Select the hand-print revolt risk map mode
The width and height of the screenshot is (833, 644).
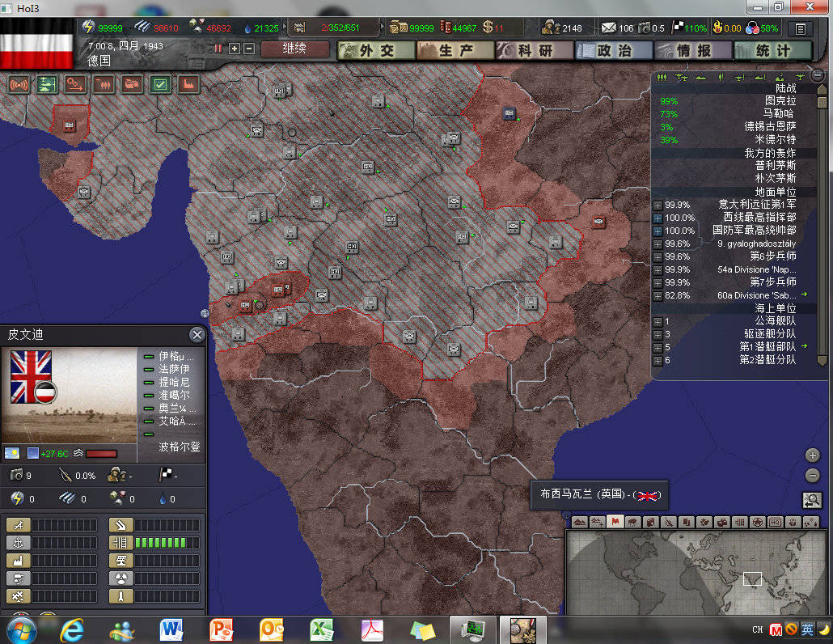point(793,523)
